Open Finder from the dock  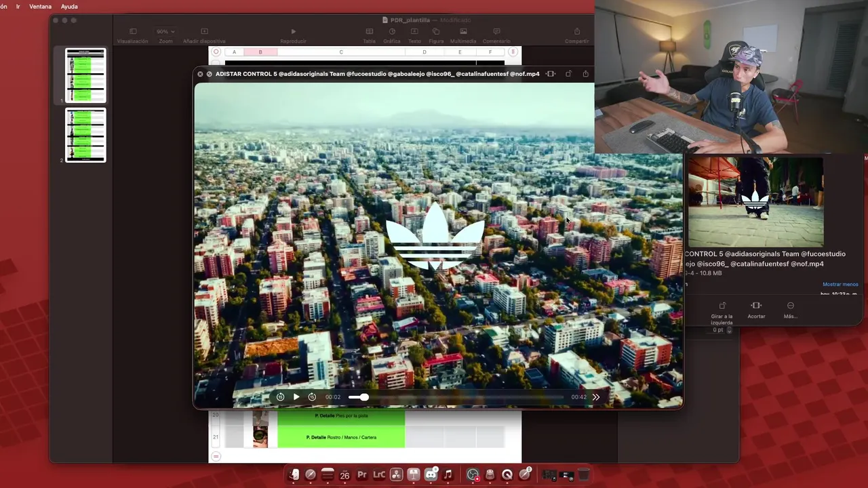coord(294,475)
